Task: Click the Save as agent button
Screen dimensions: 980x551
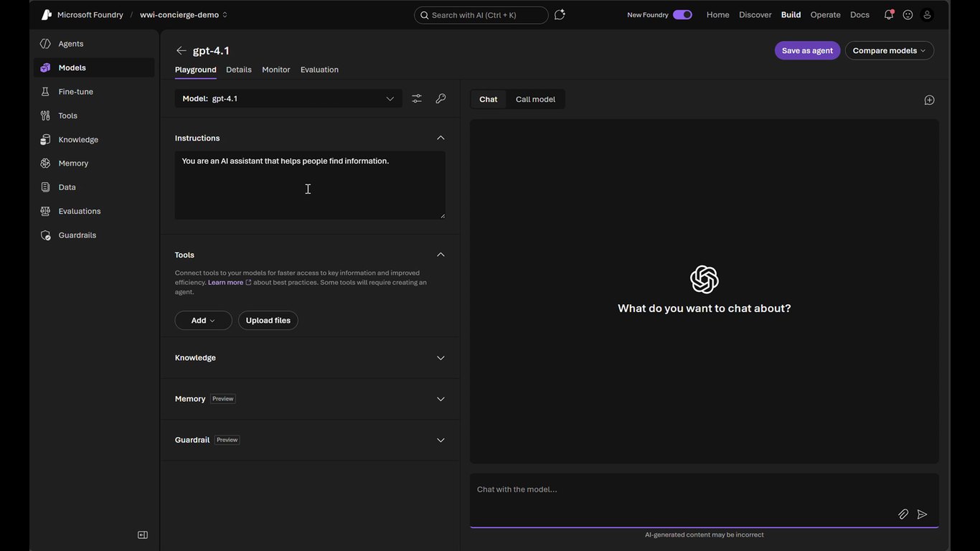Action: tap(807, 50)
